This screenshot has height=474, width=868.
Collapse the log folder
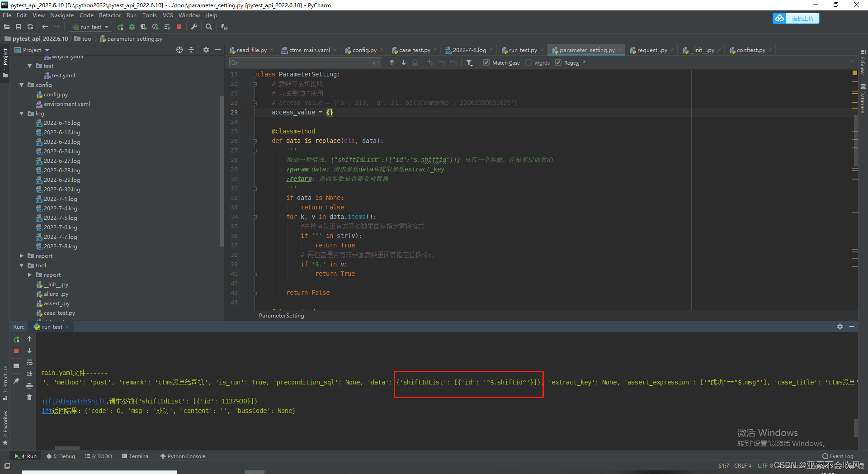click(21, 114)
